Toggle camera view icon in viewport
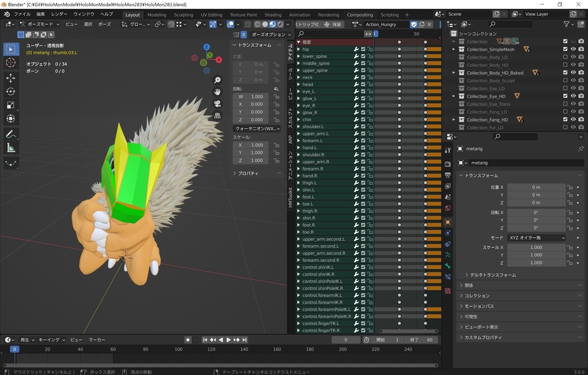Viewport: 588px width, 375px height. pos(217,104)
